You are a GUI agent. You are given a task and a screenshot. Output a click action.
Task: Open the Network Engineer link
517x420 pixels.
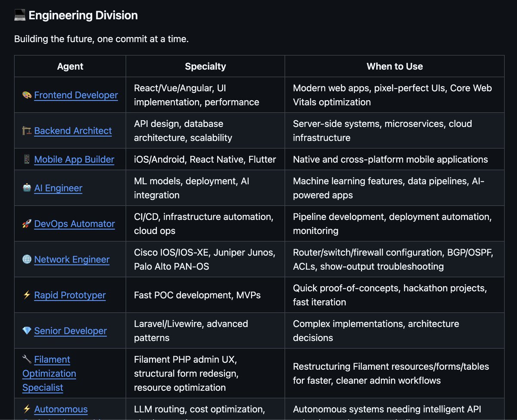point(72,259)
